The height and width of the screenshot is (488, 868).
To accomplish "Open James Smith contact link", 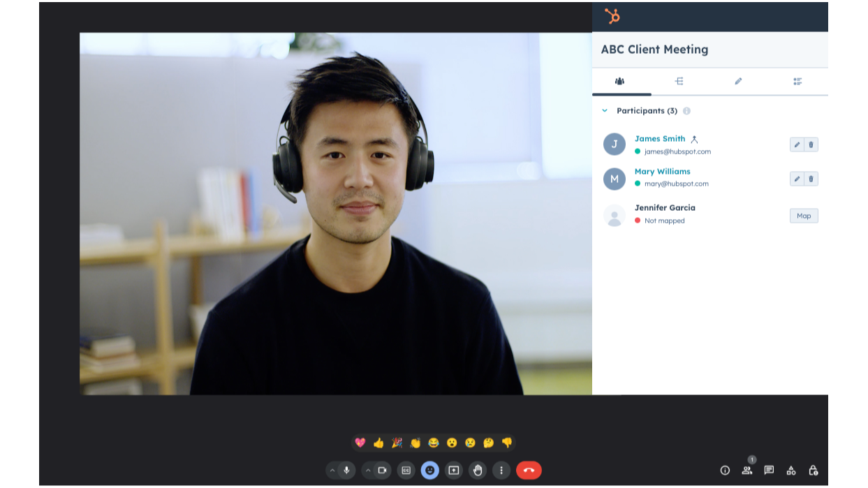I will [659, 139].
